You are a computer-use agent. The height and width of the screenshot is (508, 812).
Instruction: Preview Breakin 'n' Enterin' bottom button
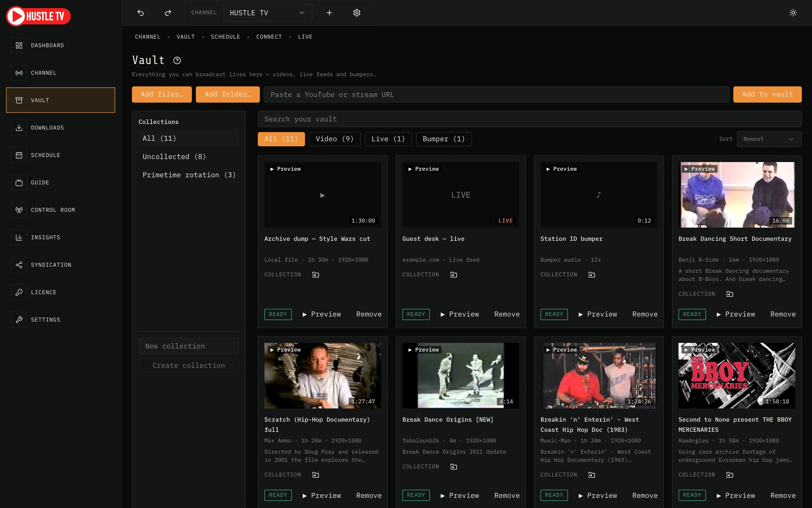598,496
